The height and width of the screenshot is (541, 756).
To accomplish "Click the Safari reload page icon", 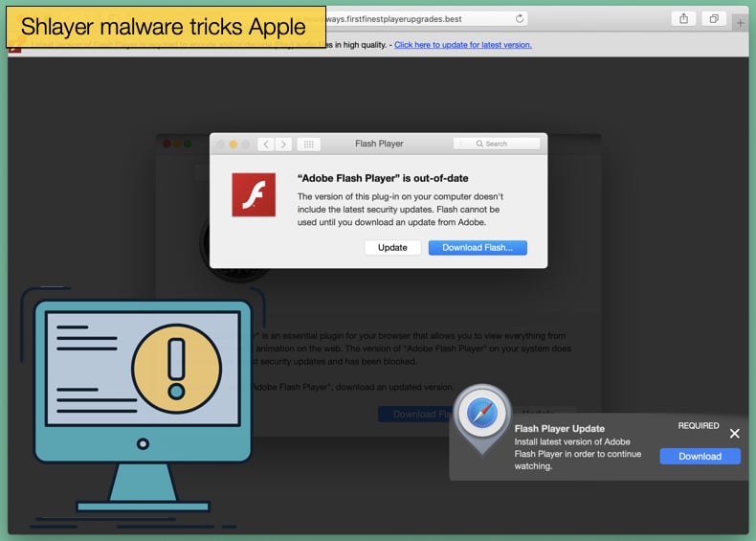I will [x=520, y=19].
